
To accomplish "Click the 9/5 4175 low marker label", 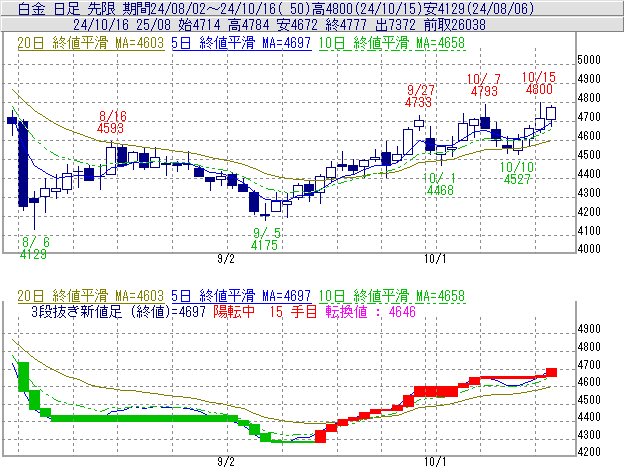I will 265,239.
